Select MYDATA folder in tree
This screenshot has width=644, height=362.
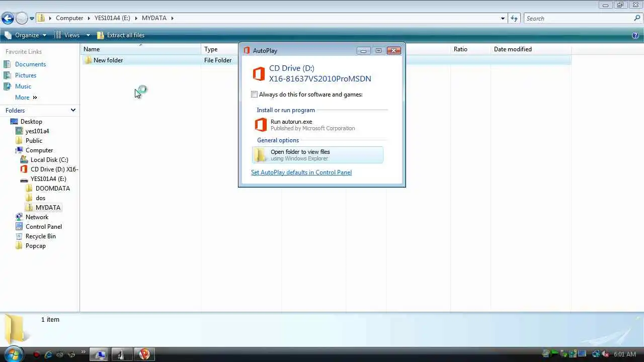[48, 208]
